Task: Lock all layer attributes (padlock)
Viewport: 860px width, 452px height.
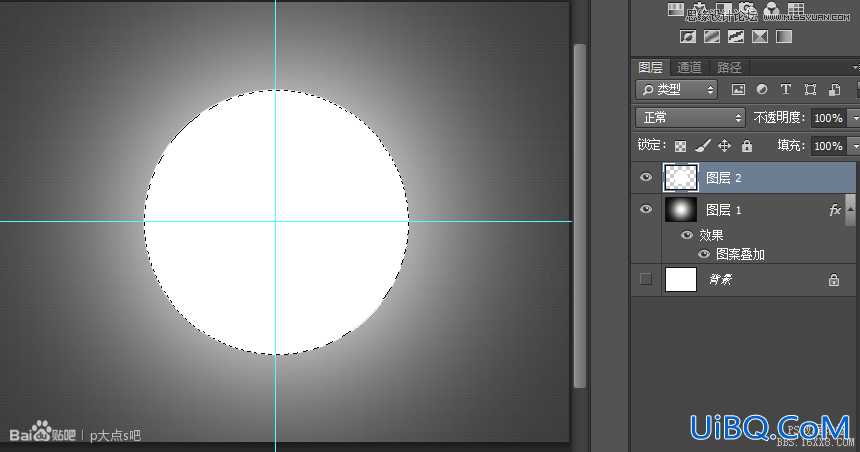Action: coord(746,145)
